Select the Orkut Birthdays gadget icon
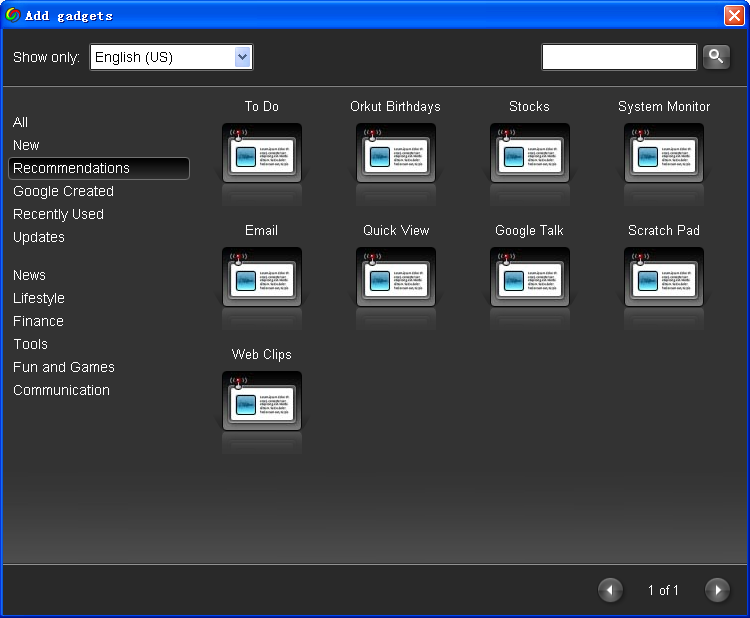The image size is (750, 618). point(396,153)
